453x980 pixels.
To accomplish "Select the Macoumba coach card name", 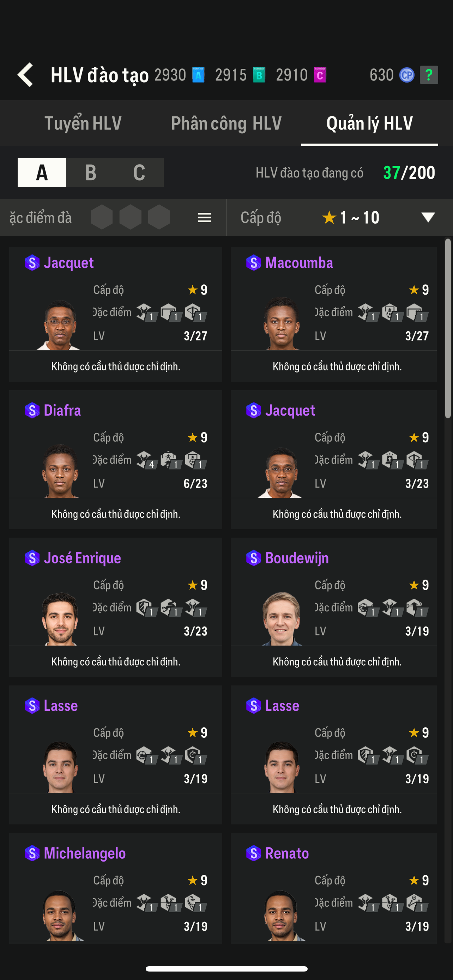I will coord(298,263).
